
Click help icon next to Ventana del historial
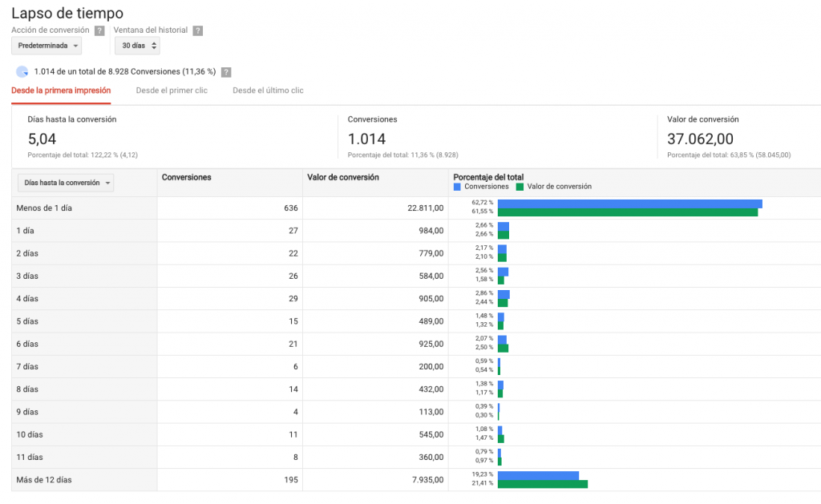pyautogui.click(x=197, y=31)
